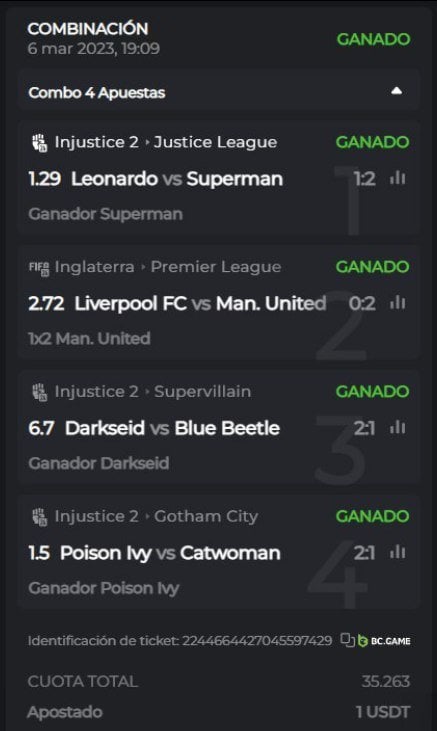The height and width of the screenshot is (731, 437).
Task: Click the BC.GAME logo
Action: coord(384,641)
